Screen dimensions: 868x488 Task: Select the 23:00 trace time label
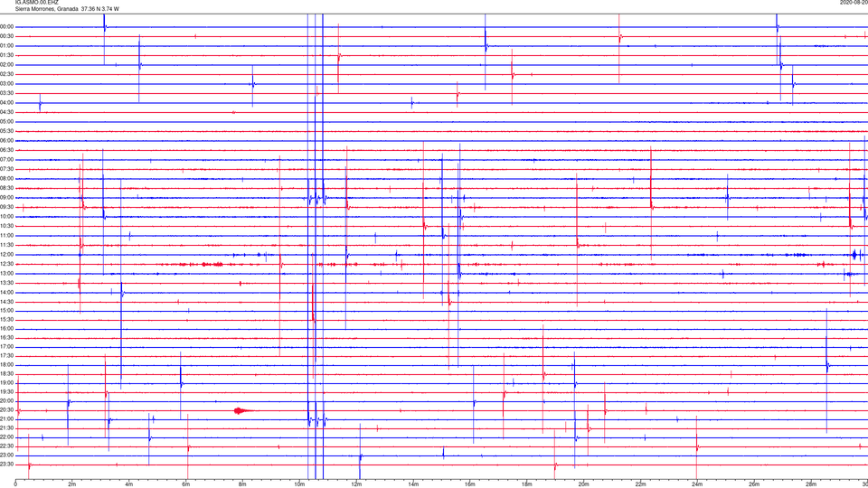pyautogui.click(x=7, y=455)
